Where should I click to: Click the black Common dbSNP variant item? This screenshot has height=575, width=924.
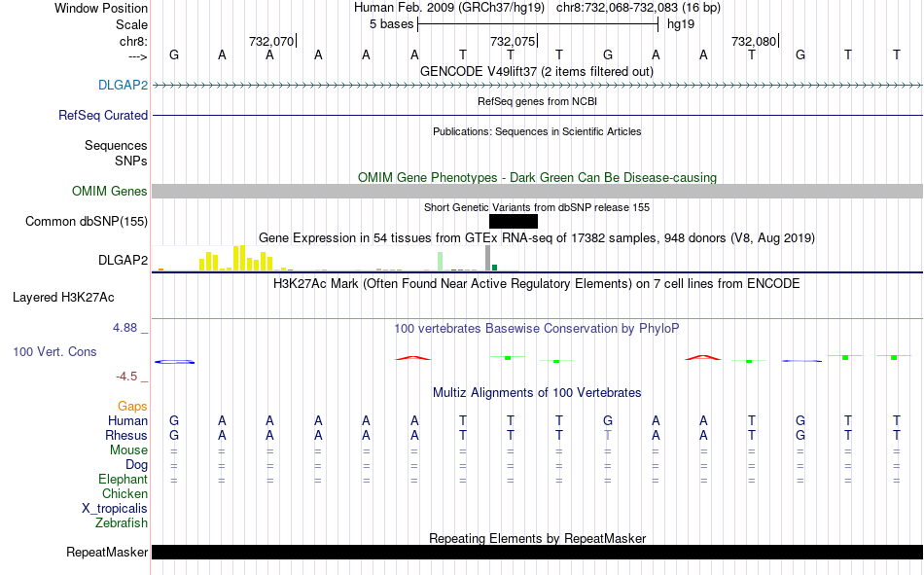tap(514, 221)
